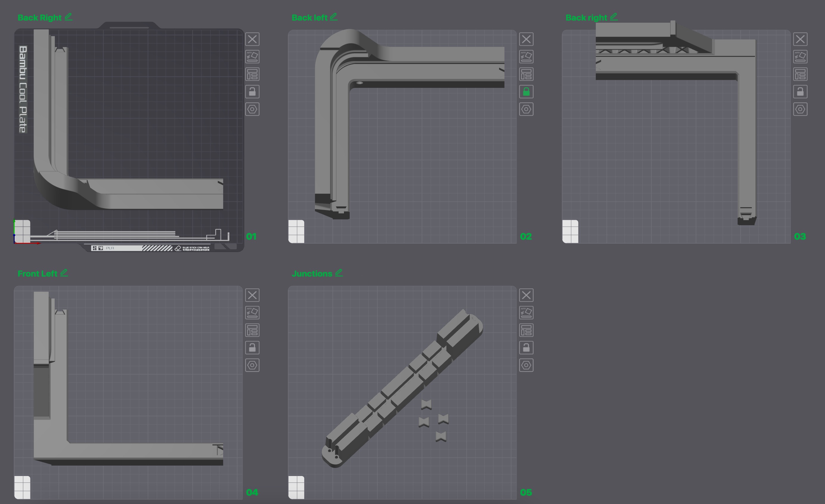Auto-orient the Back left plate
Viewport: 825px width, 504px height.
[x=526, y=57]
